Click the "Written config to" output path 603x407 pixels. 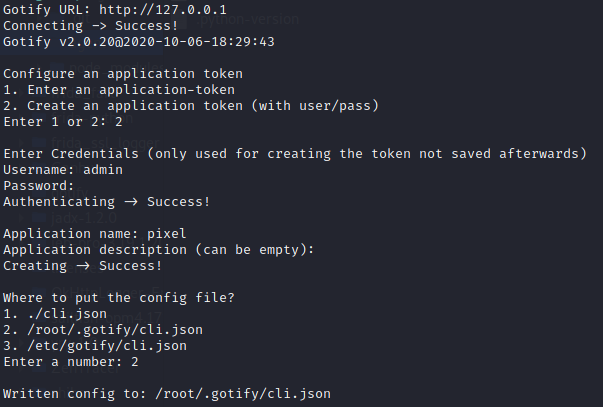pos(240,393)
